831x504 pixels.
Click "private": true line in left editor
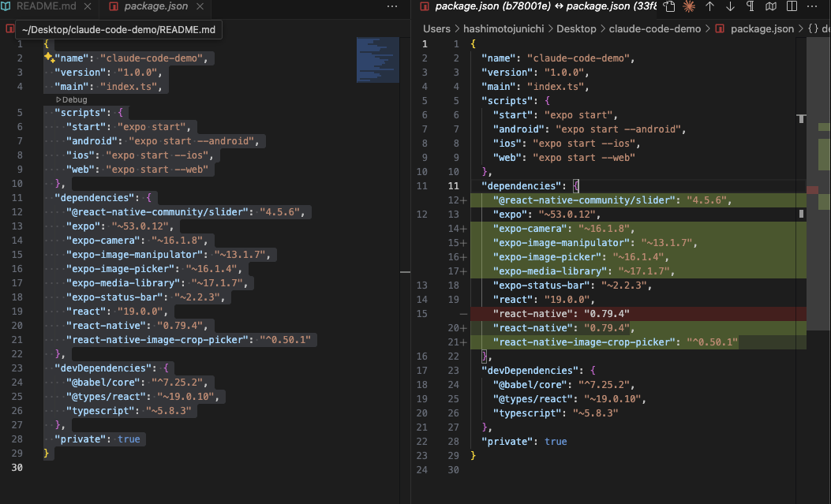coord(98,439)
